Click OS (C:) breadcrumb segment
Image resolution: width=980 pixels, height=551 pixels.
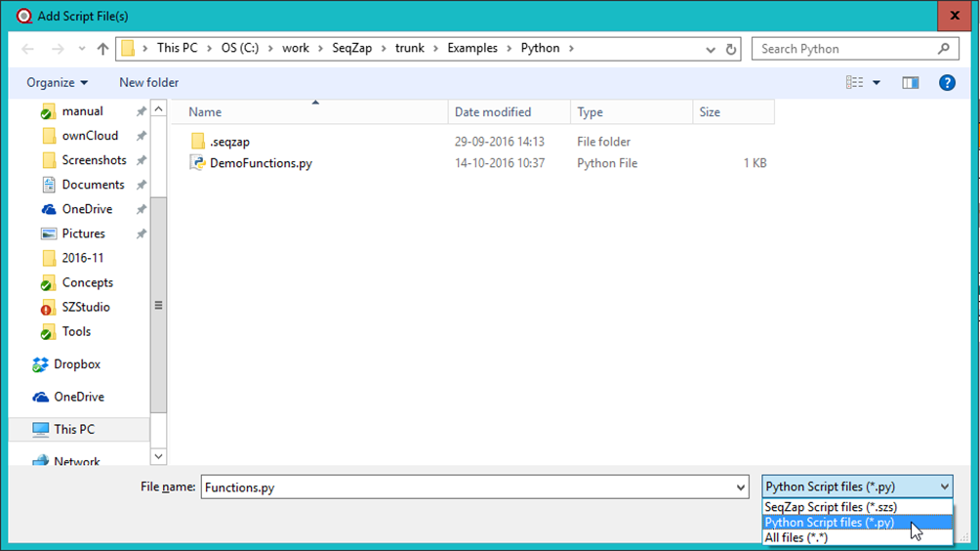(239, 48)
